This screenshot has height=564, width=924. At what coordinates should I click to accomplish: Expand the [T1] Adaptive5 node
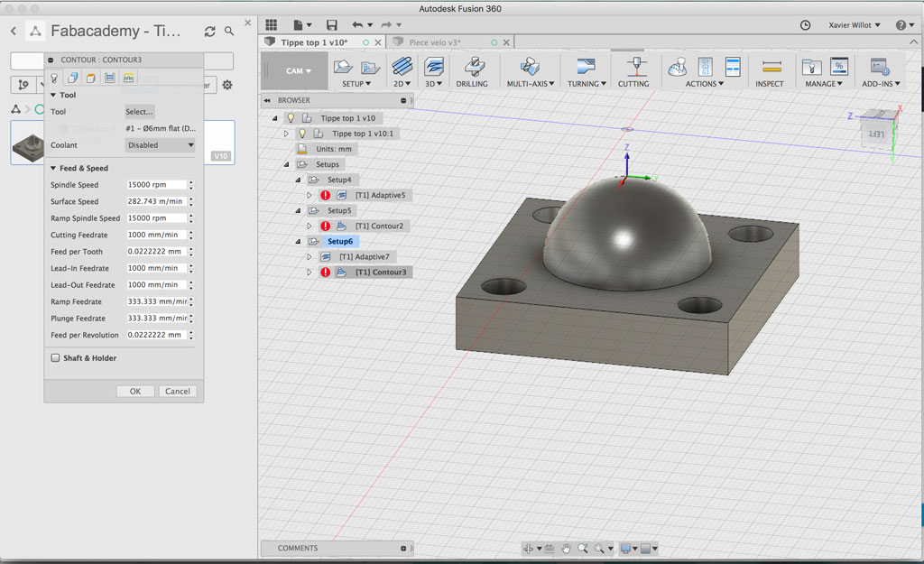coord(310,195)
